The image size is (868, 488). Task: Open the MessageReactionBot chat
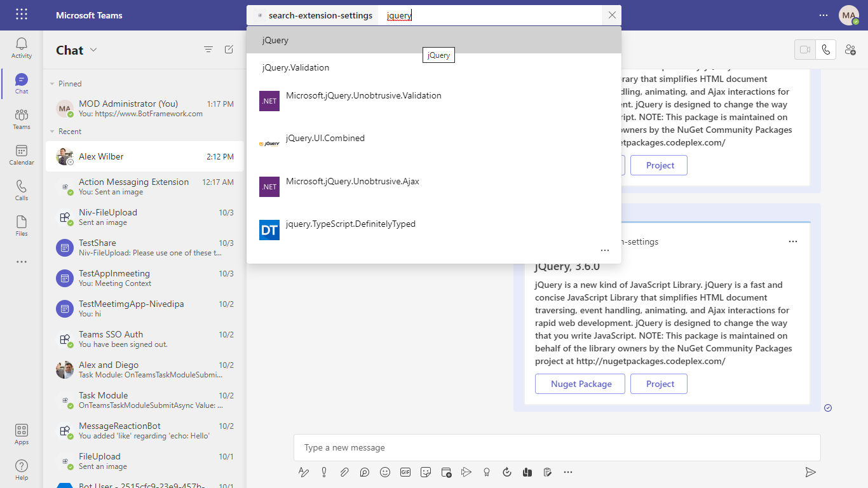144,431
